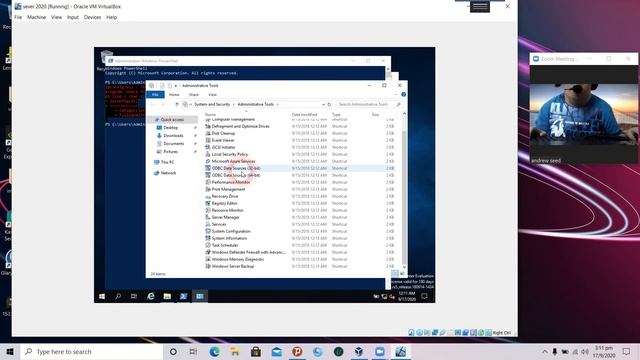Switch to the Share ribbon tab in explorer
Viewport: 640px width, 360px height.
pos(194,95)
